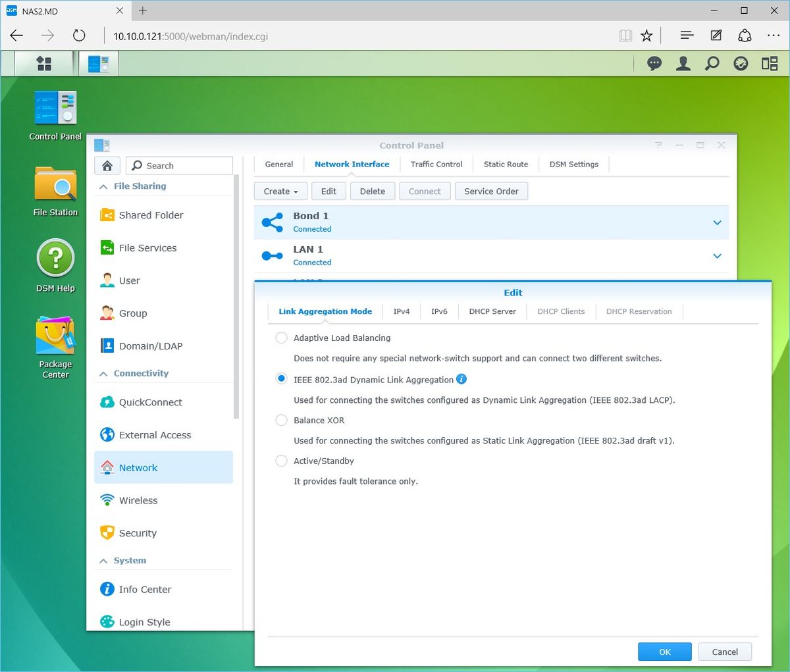Select Active/Standby radio button
The image size is (790, 672).
281,461
